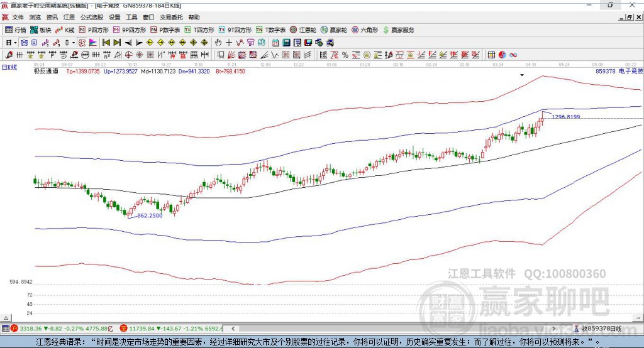Open the 板块 sector view
The width and height of the screenshot is (644, 348).
pos(41,30)
